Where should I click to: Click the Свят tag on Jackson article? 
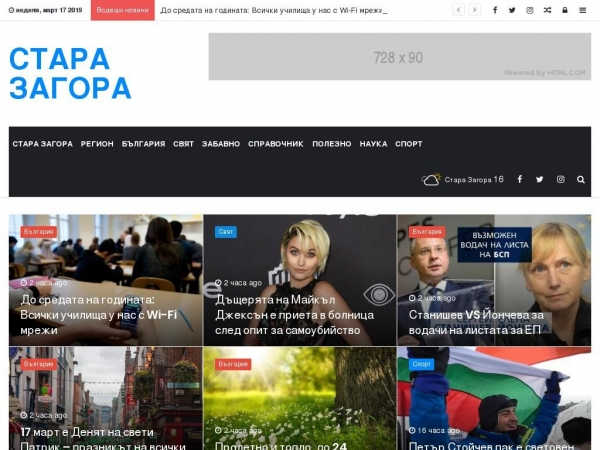(x=226, y=232)
